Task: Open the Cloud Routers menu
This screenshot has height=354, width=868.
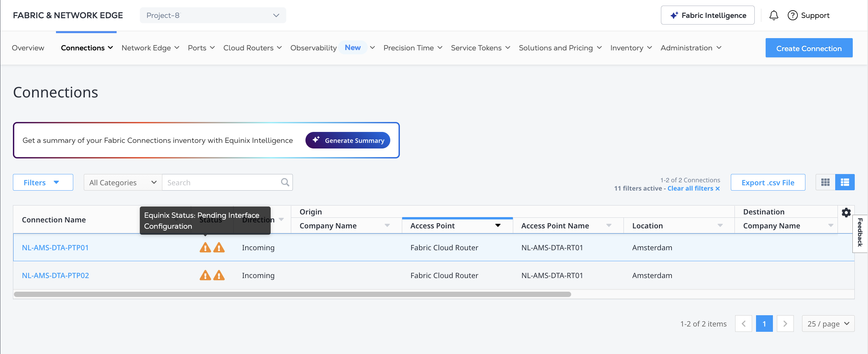Action: [x=252, y=48]
